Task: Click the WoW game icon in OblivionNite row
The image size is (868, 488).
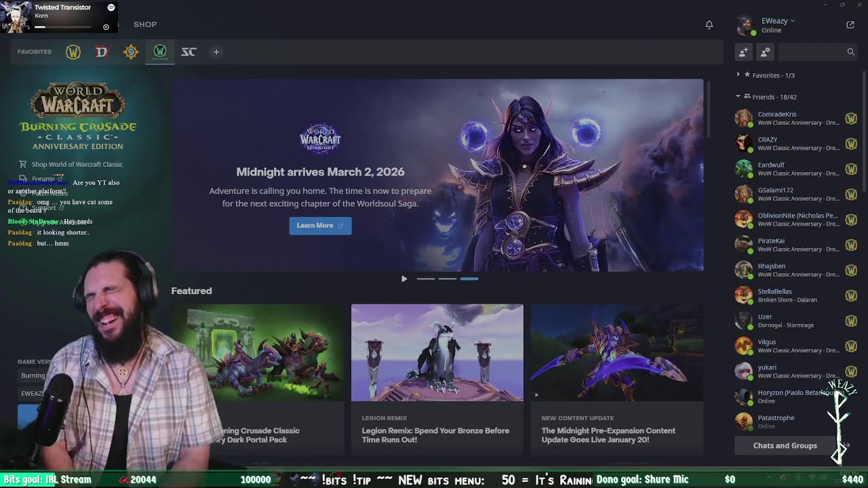Action: click(851, 220)
